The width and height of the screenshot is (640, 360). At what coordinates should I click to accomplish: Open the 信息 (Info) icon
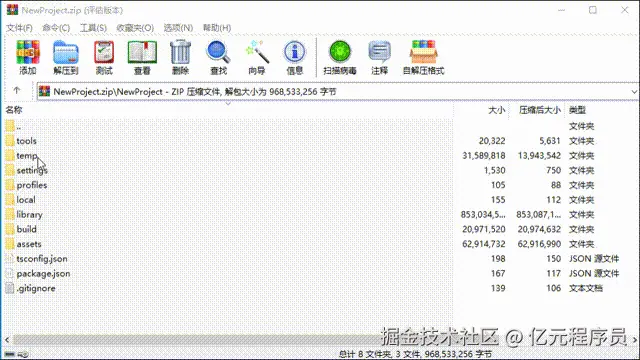294,52
